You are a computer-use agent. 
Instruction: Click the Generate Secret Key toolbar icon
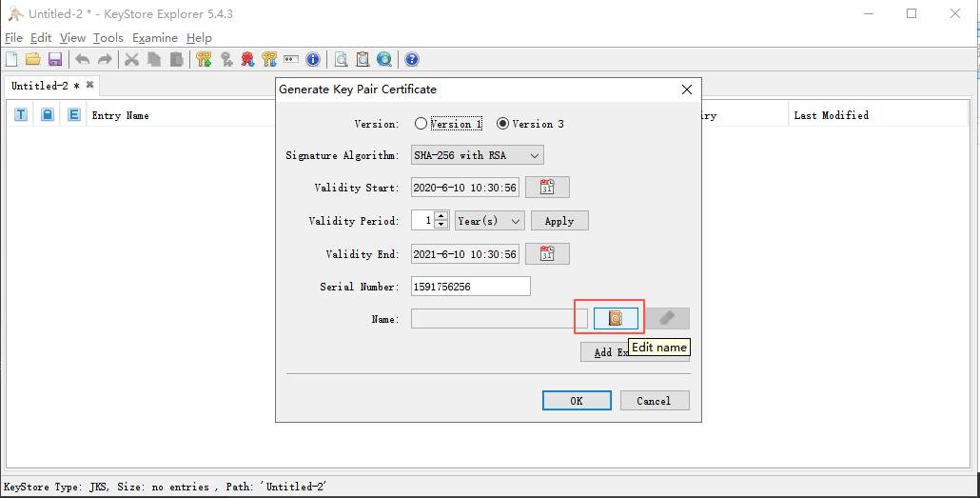click(226, 59)
